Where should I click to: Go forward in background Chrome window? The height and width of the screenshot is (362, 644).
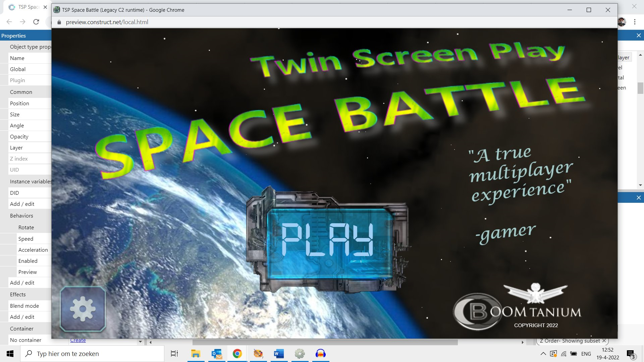(x=22, y=22)
